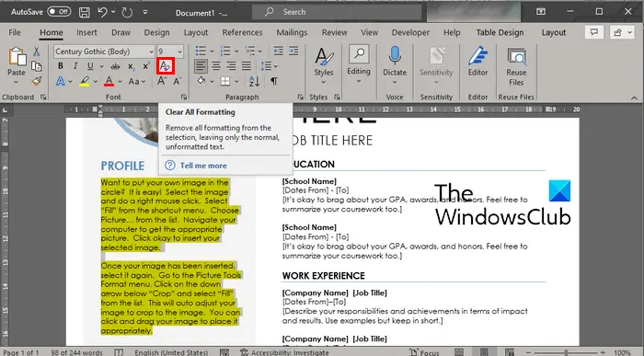Viewport: 644px width, 356px height.
Task: Click the Show/Hide paragraph marks icon
Action: pyautogui.click(x=273, y=81)
